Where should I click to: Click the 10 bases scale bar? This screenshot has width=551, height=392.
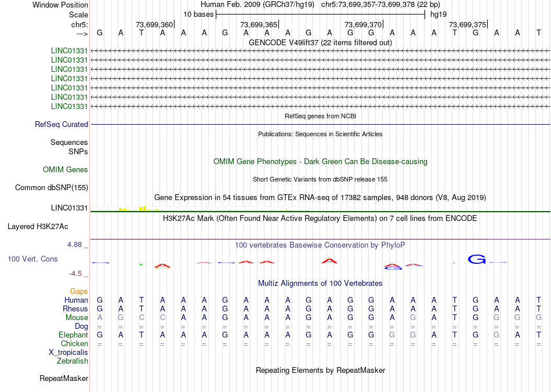[320, 14]
